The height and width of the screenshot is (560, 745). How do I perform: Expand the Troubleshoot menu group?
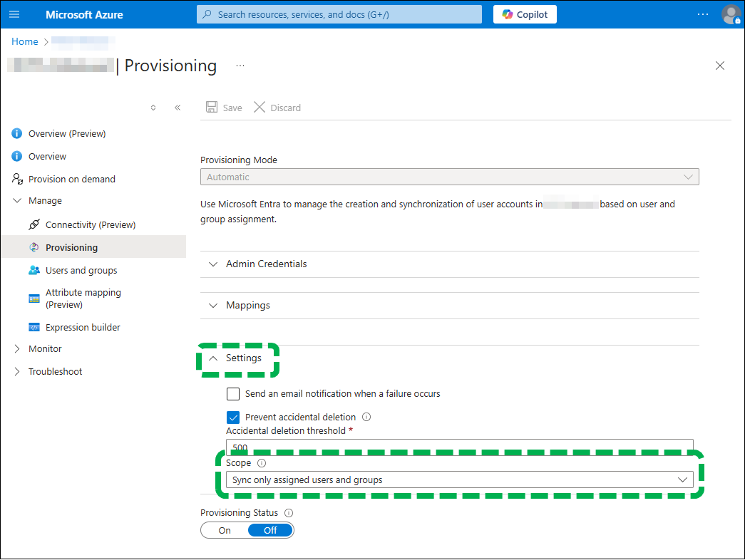[x=53, y=371]
